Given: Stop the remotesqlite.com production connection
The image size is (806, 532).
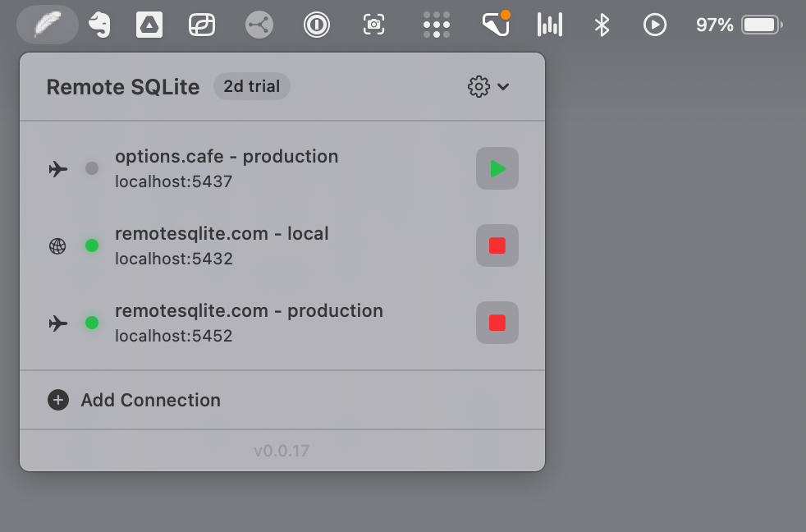Looking at the screenshot, I should [497, 323].
